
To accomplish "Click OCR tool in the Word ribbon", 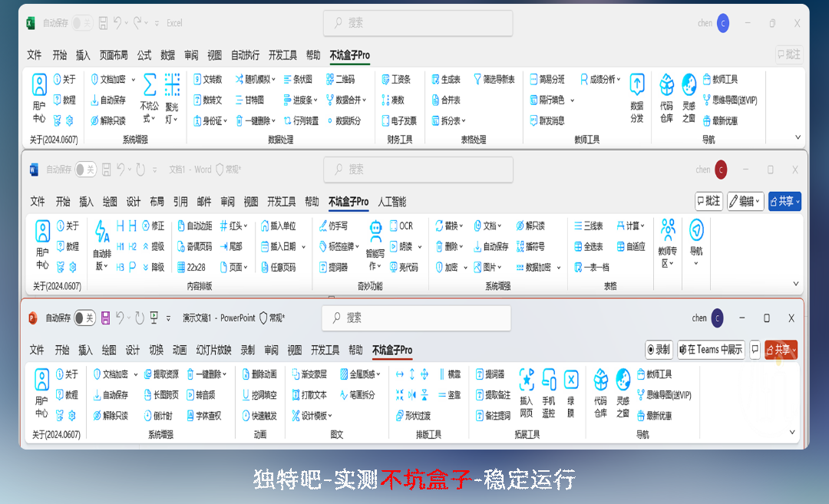I will pos(401,226).
